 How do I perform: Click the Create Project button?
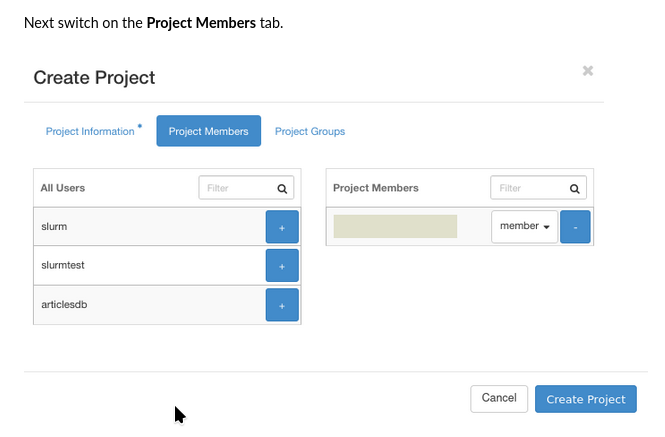point(586,399)
